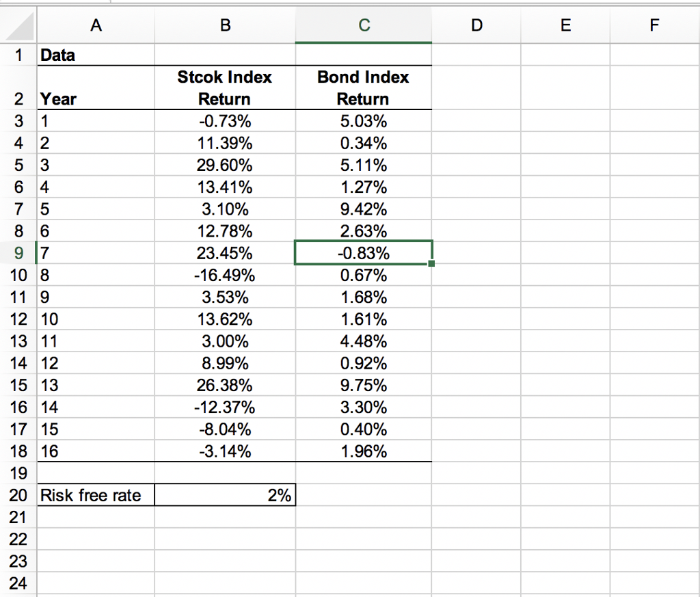The image size is (700, 597).
Task: Click the fill handle of cell C9
Action: tap(431, 264)
